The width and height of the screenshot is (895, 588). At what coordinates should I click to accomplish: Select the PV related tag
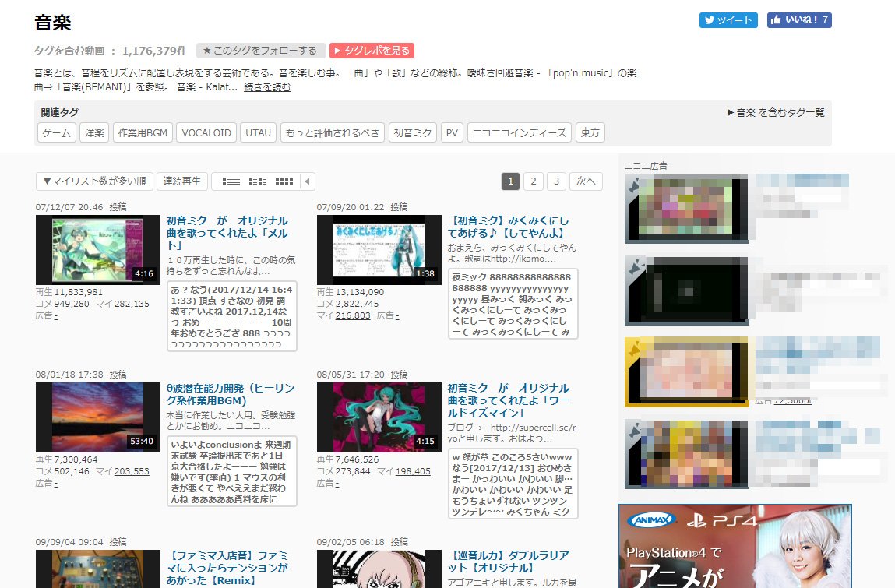pyautogui.click(x=452, y=133)
